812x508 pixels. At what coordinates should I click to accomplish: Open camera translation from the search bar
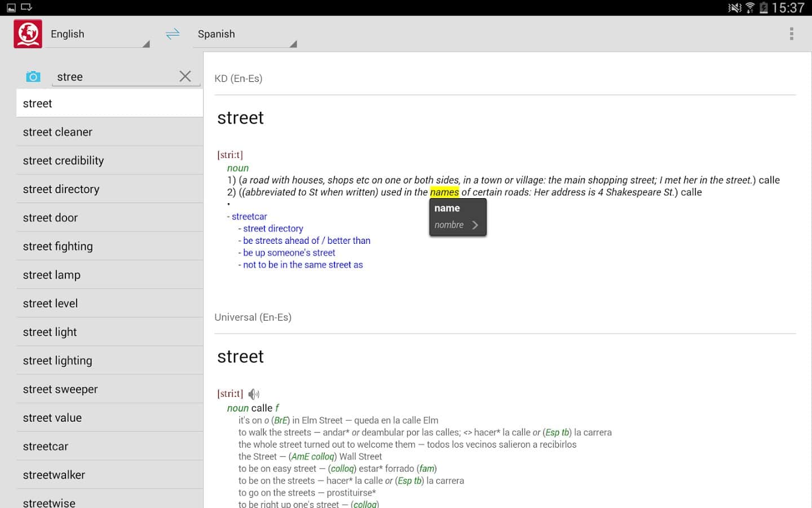click(33, 77)
